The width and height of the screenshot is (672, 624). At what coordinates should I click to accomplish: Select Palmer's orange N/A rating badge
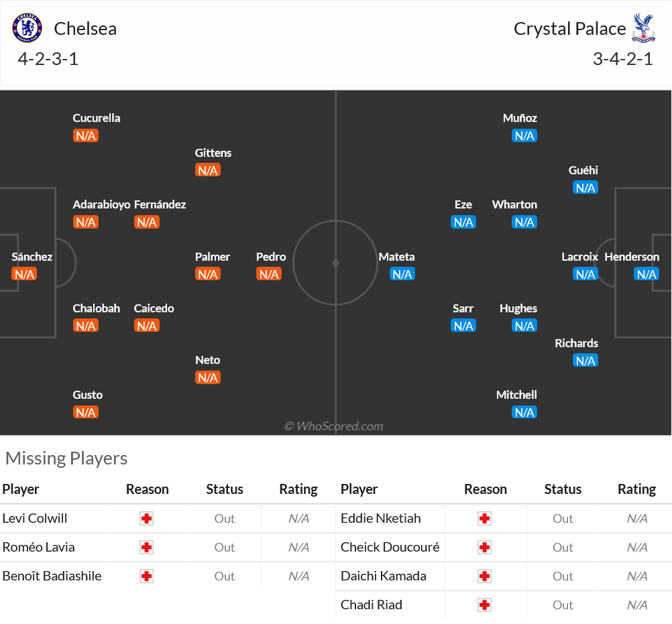pyautogui.click(x=208, y=274)
